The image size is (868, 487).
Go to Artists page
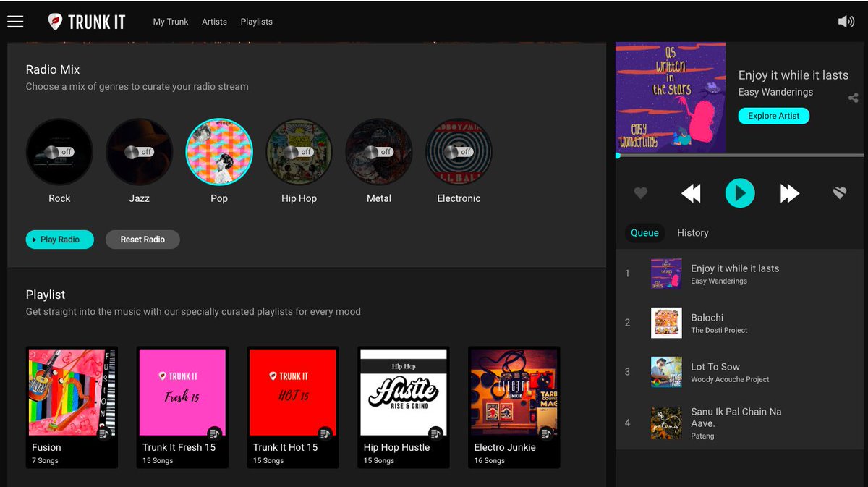(x=214, y=22)
